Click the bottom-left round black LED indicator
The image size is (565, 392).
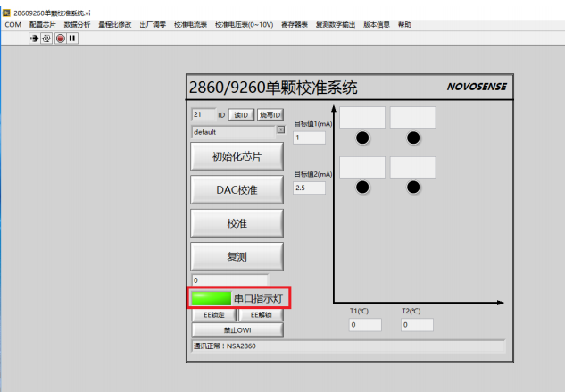(x=363, y=187)
